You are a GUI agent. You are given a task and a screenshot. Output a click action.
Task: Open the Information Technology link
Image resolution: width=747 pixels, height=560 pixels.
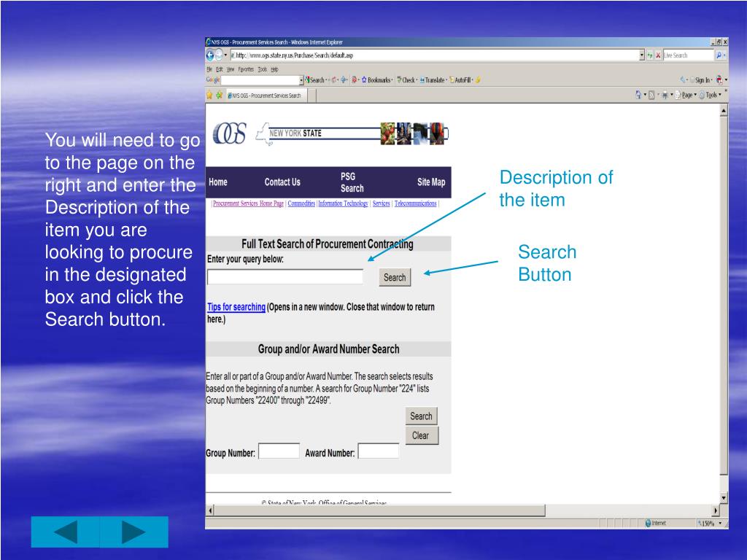(343, 203)
